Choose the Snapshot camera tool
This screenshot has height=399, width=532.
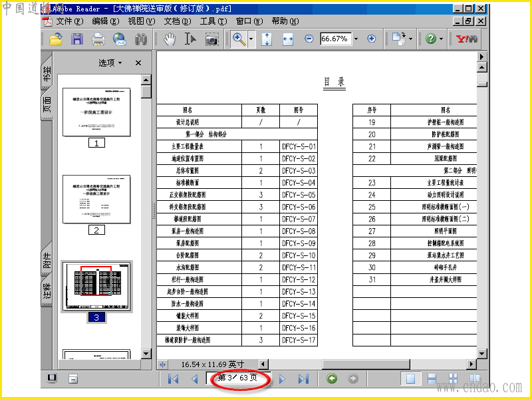[x=211, y=39]
